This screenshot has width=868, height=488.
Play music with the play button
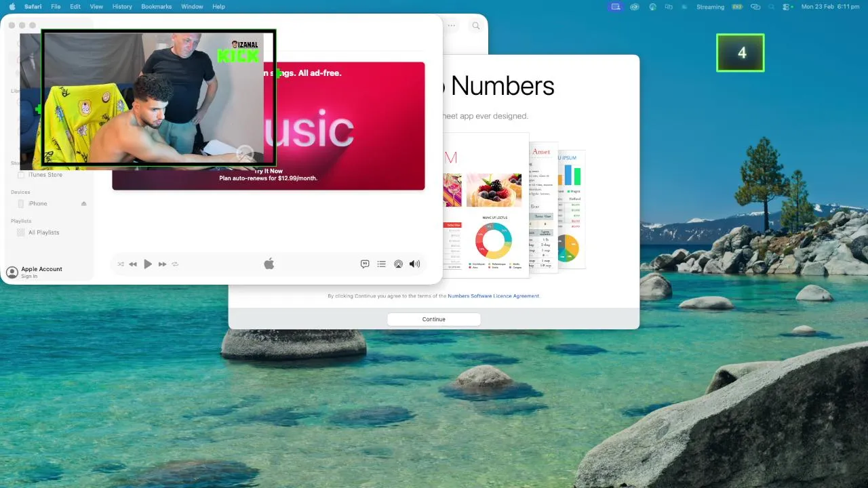click(148, 264)
